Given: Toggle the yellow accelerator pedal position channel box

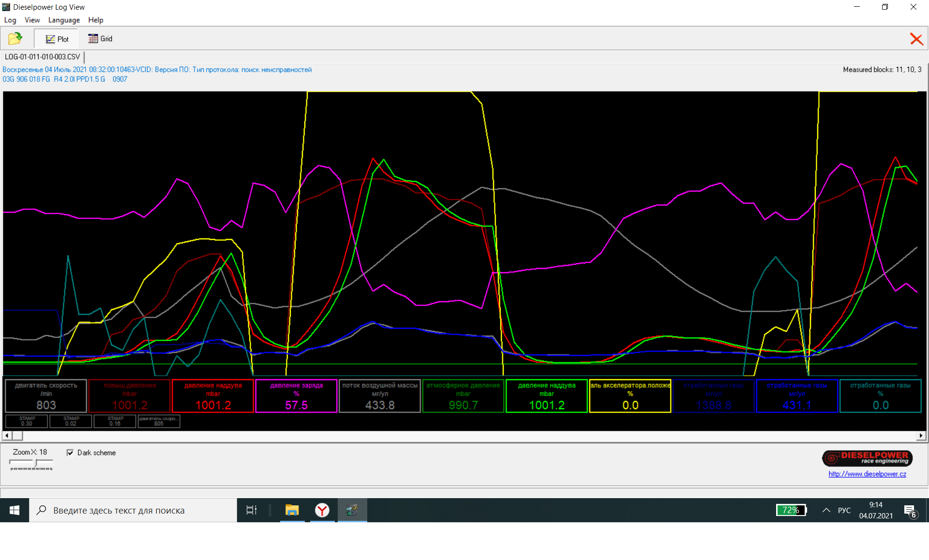Looking at the screenshot, I should (x=630, y=396).
